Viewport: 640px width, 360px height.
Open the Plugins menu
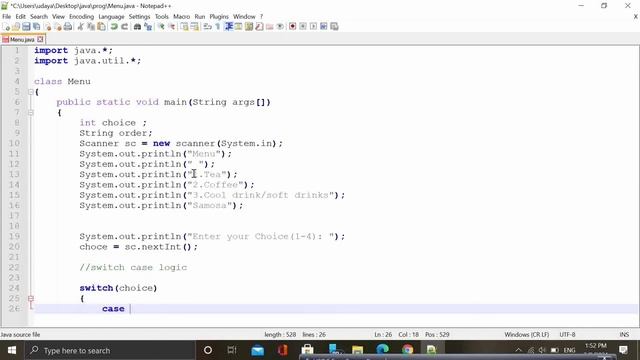click(x=219, y=17)
